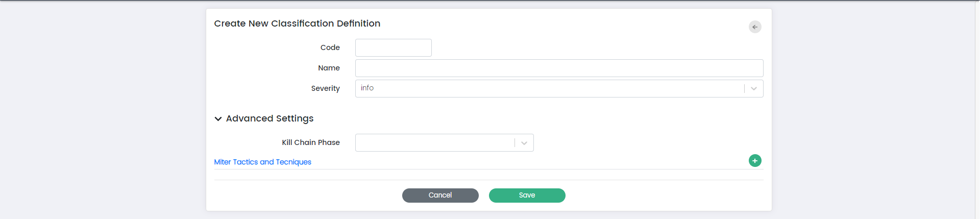Image resolution: width=980 pixels, height=219 pixels.
Task: Click the vertical scrollbar on the page edge
Action: coord(977,109)
